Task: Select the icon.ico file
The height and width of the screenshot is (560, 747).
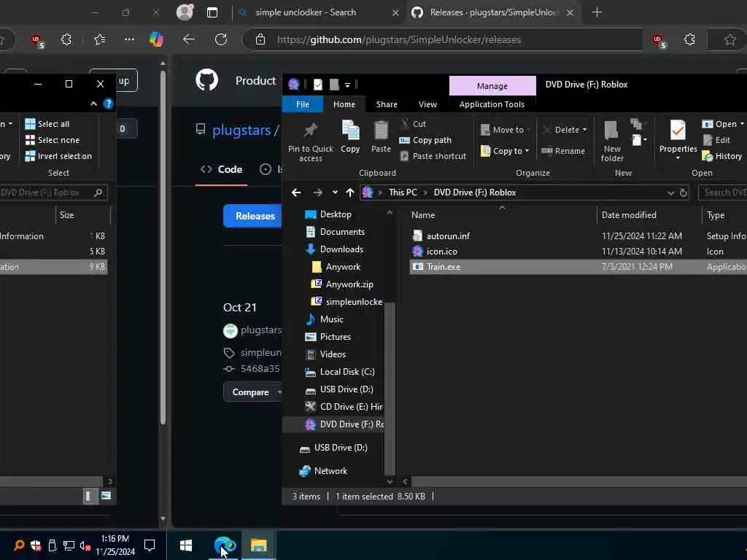Action: (441, 252)
